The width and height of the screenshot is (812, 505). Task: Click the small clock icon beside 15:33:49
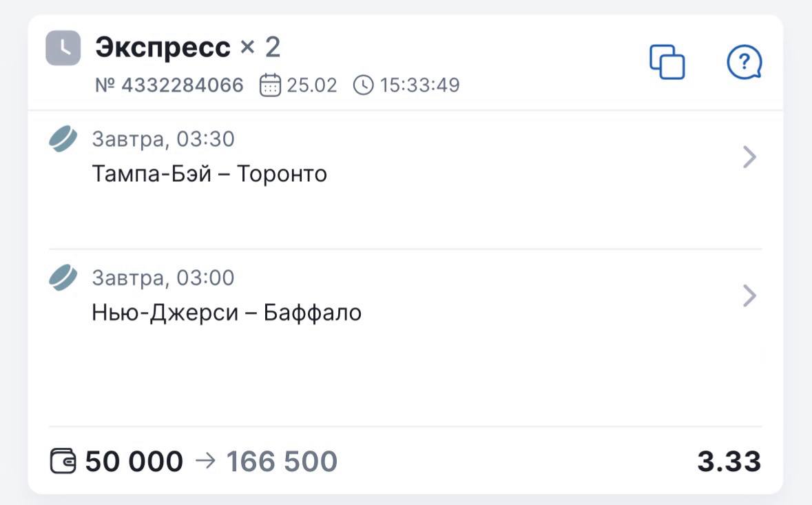363,85
